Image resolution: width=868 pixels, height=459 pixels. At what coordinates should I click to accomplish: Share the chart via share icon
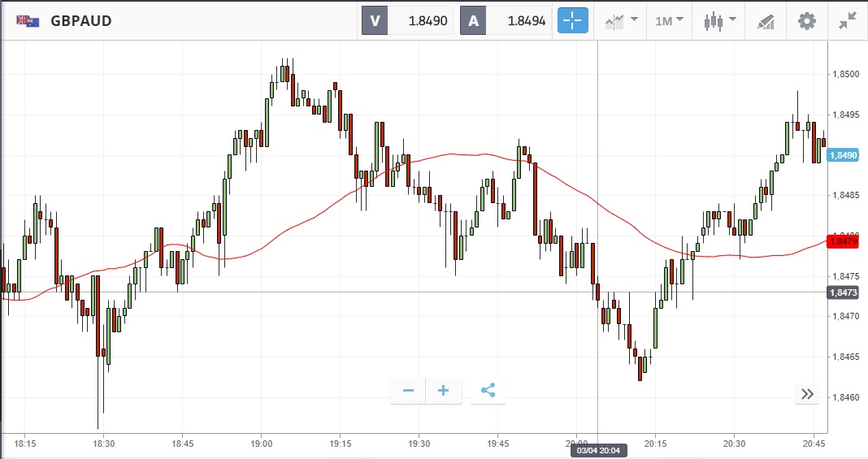488,391
